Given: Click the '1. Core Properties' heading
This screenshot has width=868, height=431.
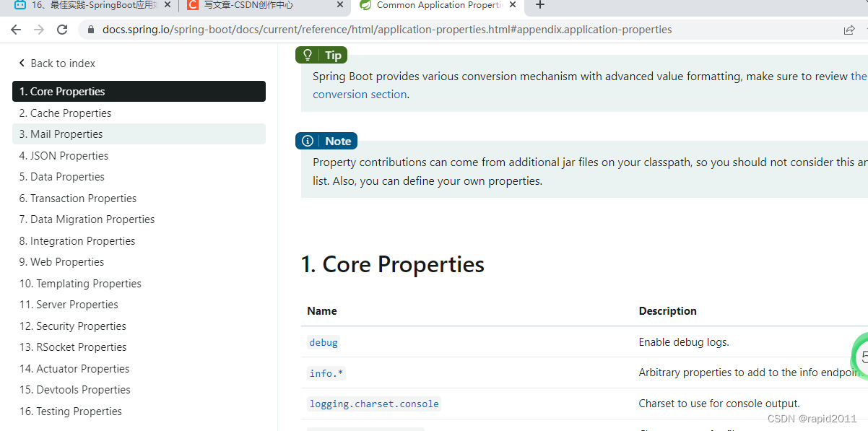Looking at the screenshot, I should click(393, 264).
